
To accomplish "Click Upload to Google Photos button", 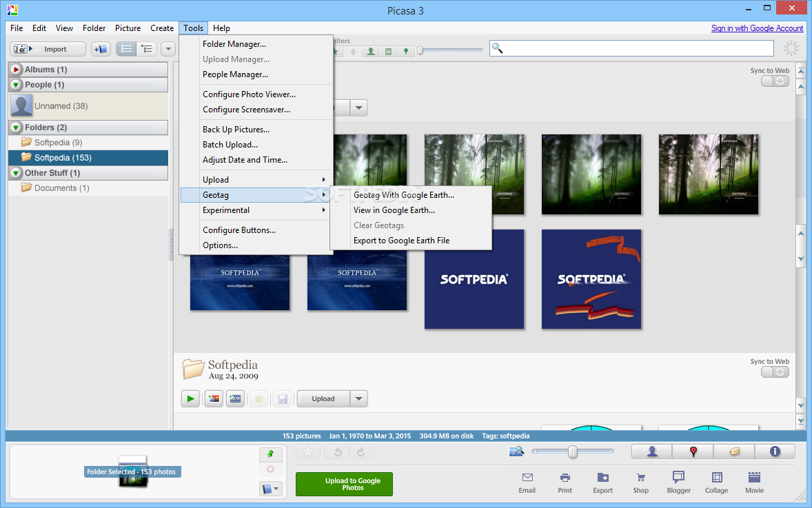I will click(345, 484).
